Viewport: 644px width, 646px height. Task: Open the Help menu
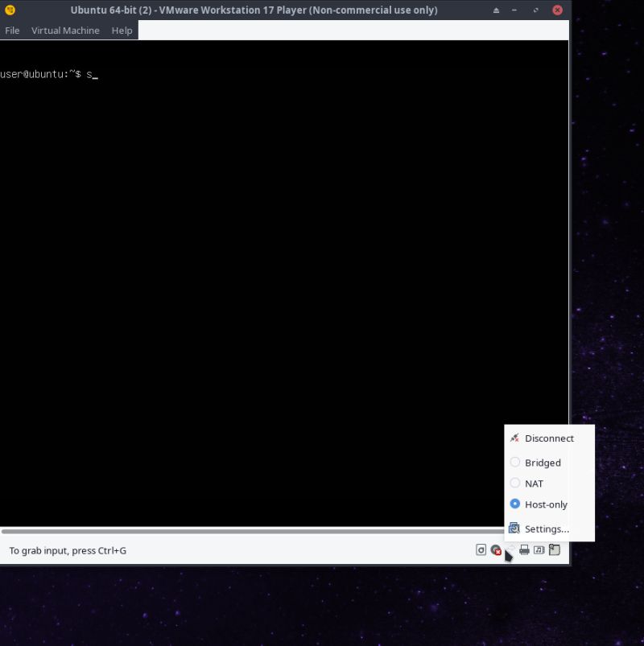click(122, 31)
